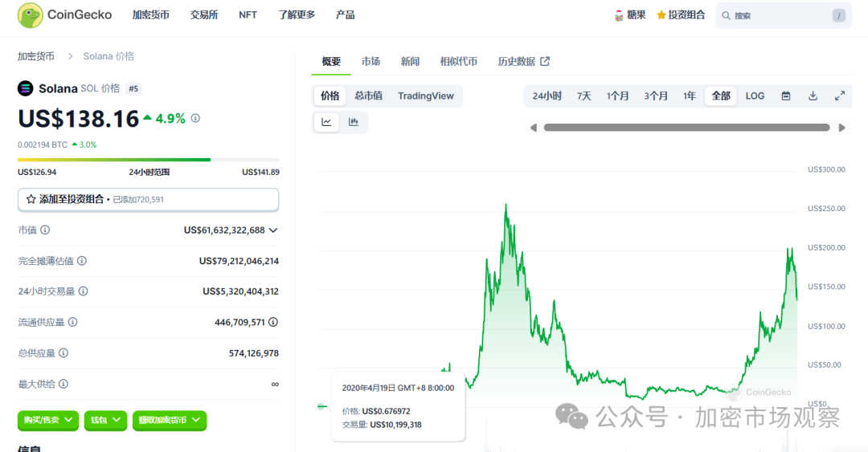This screenshot has height=452, width=868.
Task: Open info icon next to 流通供应量 label
Action: click(x=72, y=322)
